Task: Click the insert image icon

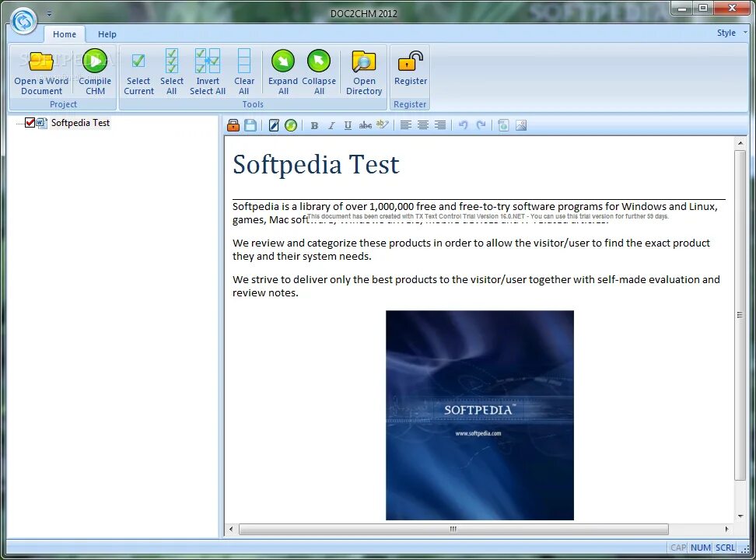Action: click(x=521, y=125)
